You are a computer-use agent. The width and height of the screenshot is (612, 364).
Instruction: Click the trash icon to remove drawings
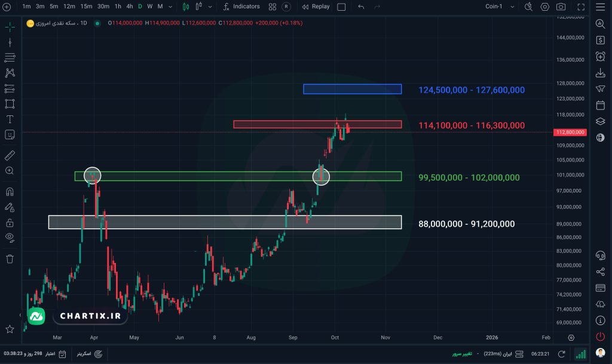[x=10, y=259]
